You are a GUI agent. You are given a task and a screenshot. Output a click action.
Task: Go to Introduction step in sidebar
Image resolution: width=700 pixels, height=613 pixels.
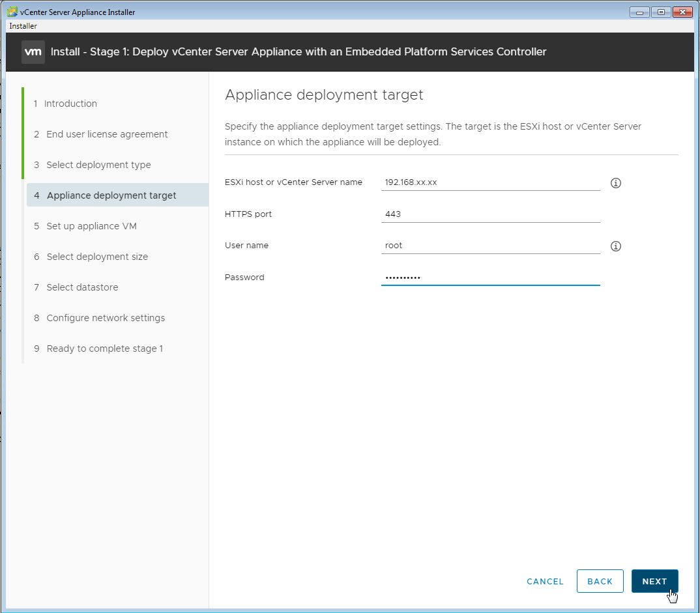70,104
